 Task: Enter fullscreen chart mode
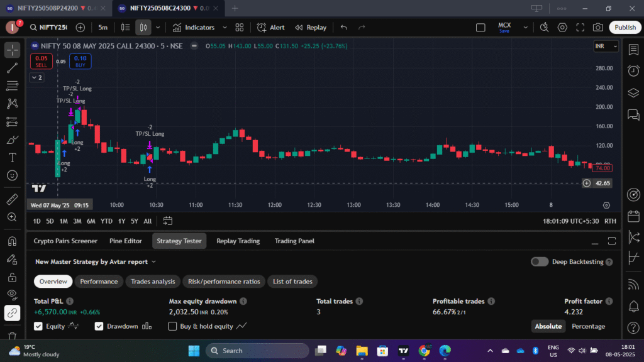(580, 28)
